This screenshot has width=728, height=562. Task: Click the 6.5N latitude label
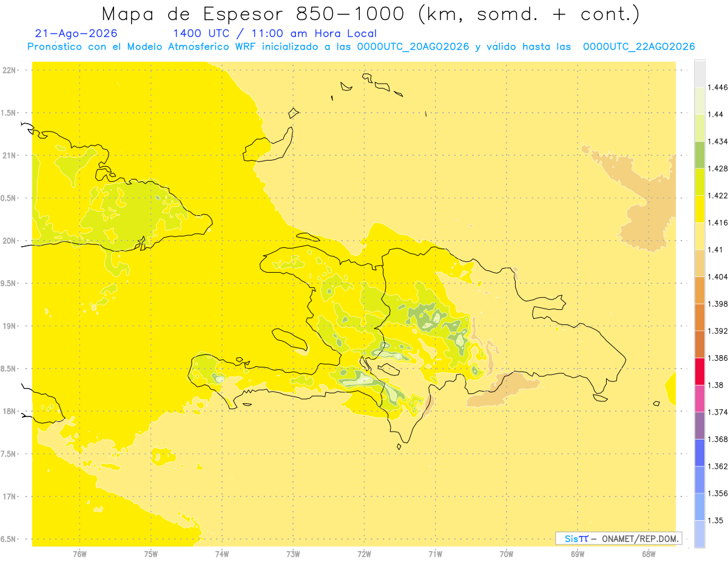(x=9, y=539)
